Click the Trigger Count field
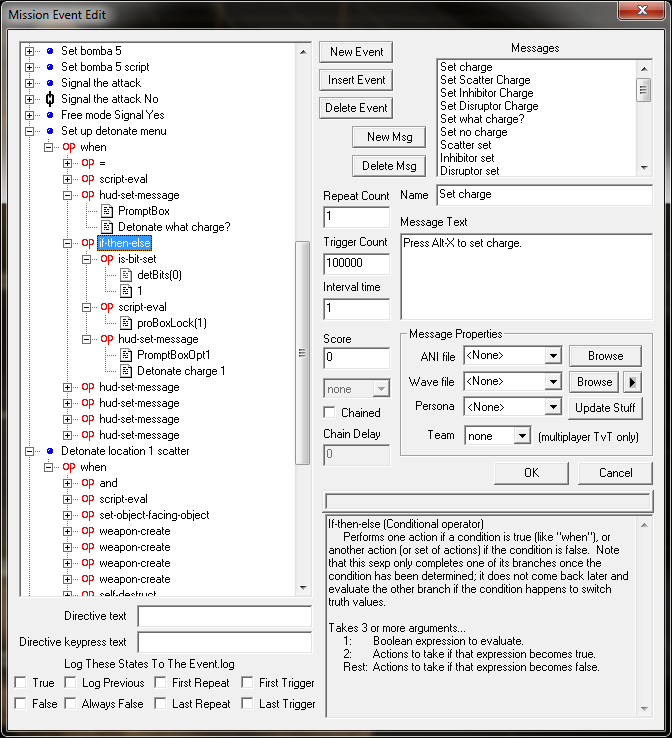Image resolution: width=672 pixels, height=738 pixels. coord(356,263)
